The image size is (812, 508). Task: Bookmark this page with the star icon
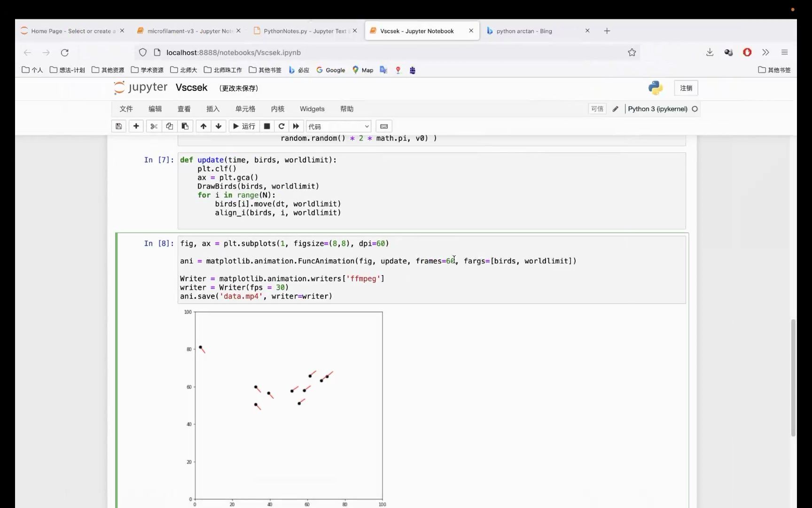(632, 52)
